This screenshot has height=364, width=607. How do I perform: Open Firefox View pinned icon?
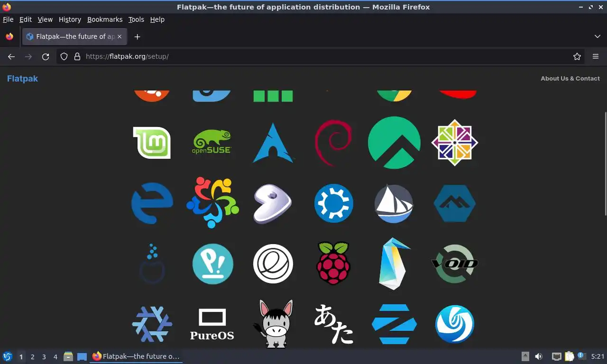[9, 36]
